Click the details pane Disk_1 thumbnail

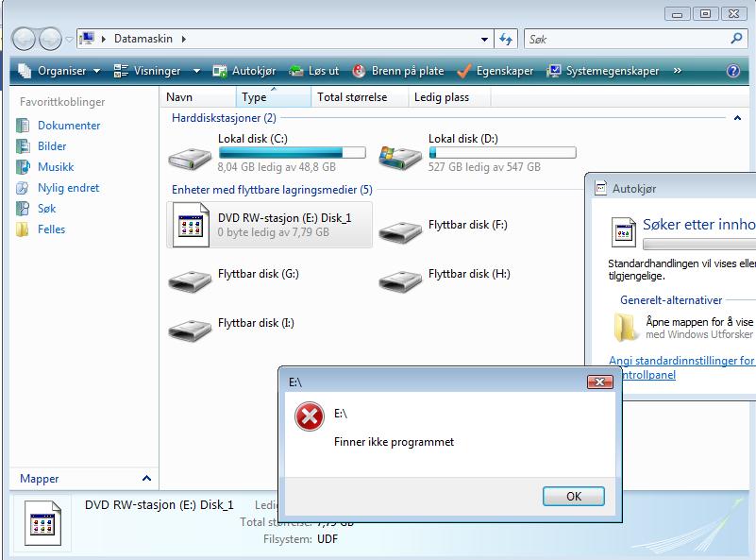click(x=42, y=523)
